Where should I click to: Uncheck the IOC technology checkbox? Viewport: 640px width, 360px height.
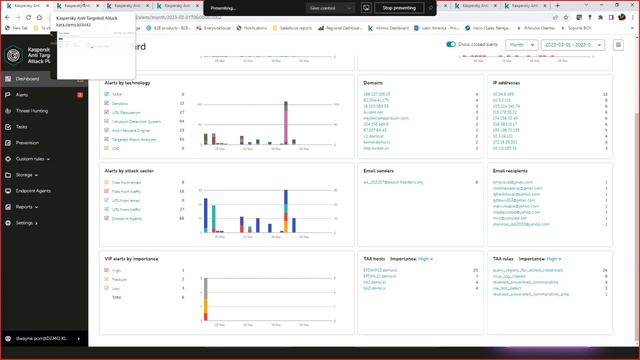coord(107,148)
